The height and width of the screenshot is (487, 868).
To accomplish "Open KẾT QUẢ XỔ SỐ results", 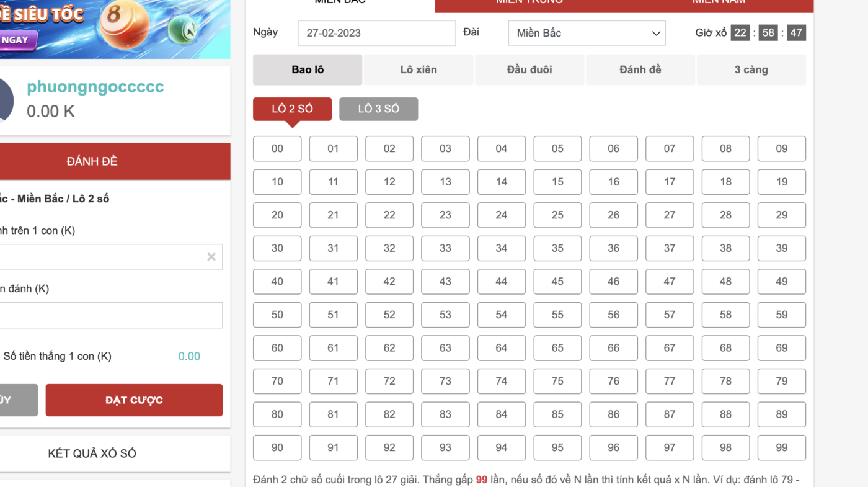I will (93, 453).
